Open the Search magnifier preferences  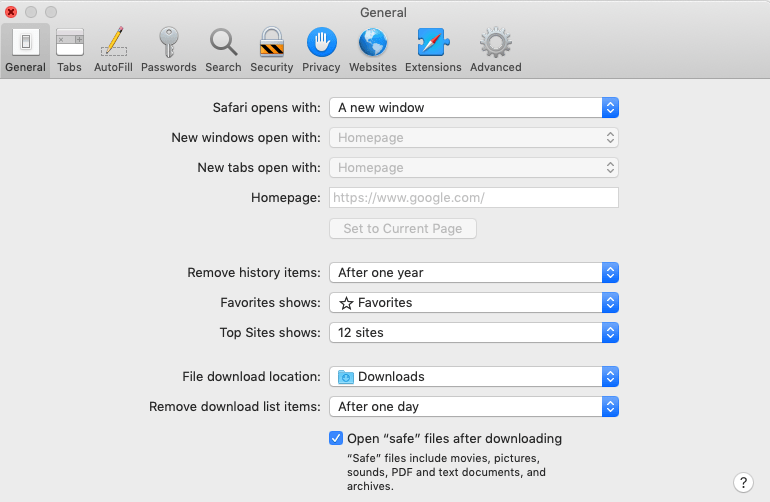click(223, 50)
